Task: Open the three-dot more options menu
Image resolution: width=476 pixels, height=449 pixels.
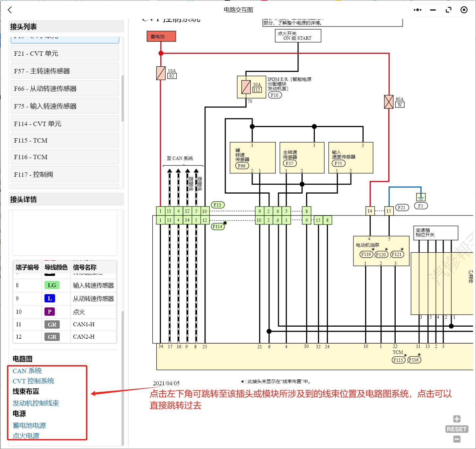Action: click(x=417, y=10)
